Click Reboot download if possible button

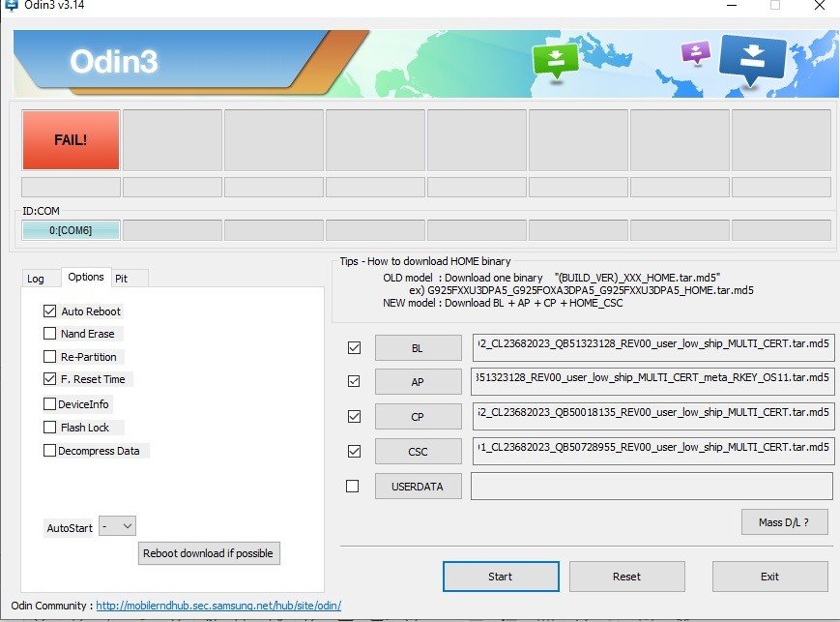pyautogui.click(x=209, y=554)
